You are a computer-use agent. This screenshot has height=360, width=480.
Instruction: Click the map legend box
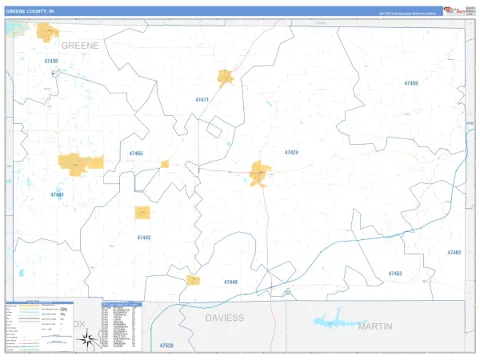coord(40,326)
